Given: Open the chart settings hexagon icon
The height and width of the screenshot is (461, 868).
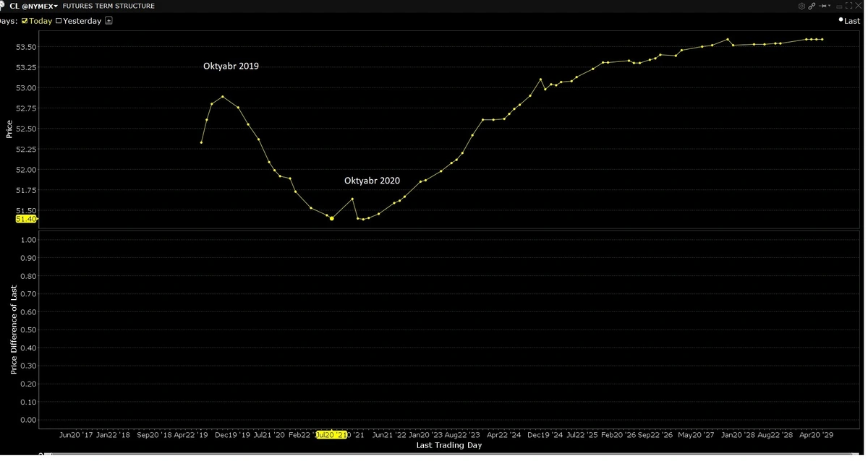Looking at the screenshot, I should [801, 6].
